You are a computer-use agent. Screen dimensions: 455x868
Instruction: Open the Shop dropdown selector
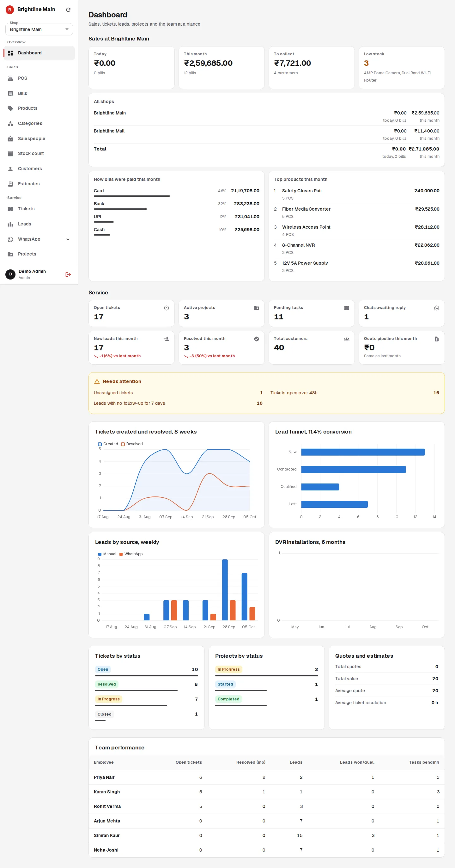coord(39,29)
